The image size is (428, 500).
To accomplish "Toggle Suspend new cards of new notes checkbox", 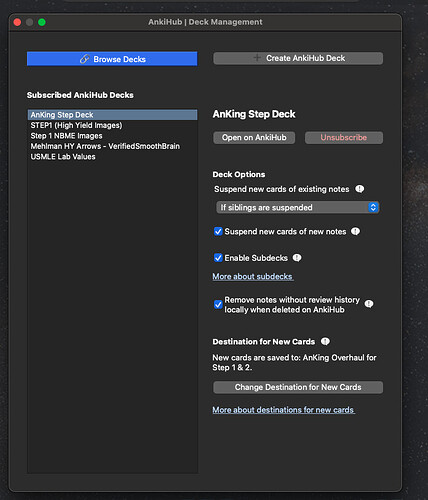I will pyautogui.click(x=218, y=231).
